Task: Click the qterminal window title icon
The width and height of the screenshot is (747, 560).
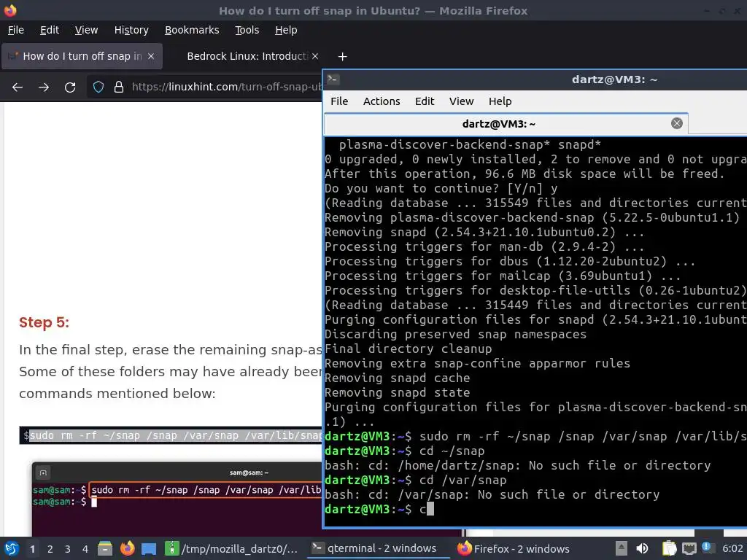Action: [x=333, y=79]
